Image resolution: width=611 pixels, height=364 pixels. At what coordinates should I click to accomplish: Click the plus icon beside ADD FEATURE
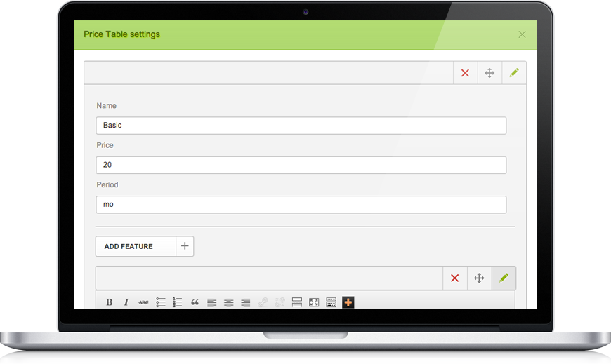(x=185, y=246)
